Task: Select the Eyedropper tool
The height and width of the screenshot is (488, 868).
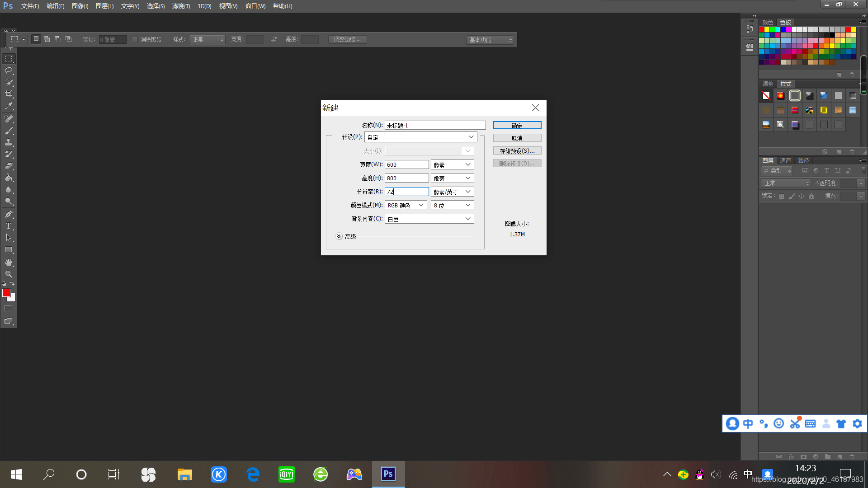Action: (9, 106)
